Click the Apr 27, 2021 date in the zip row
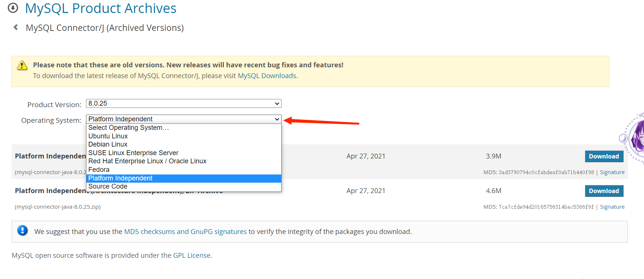Screen dimensions: 644x279 tap(366, 191)
